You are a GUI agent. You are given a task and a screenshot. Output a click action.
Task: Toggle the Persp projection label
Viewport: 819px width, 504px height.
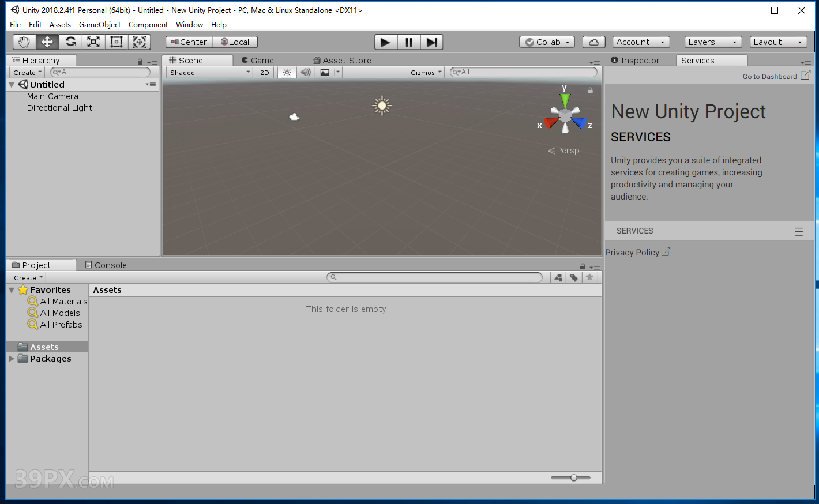563,151
